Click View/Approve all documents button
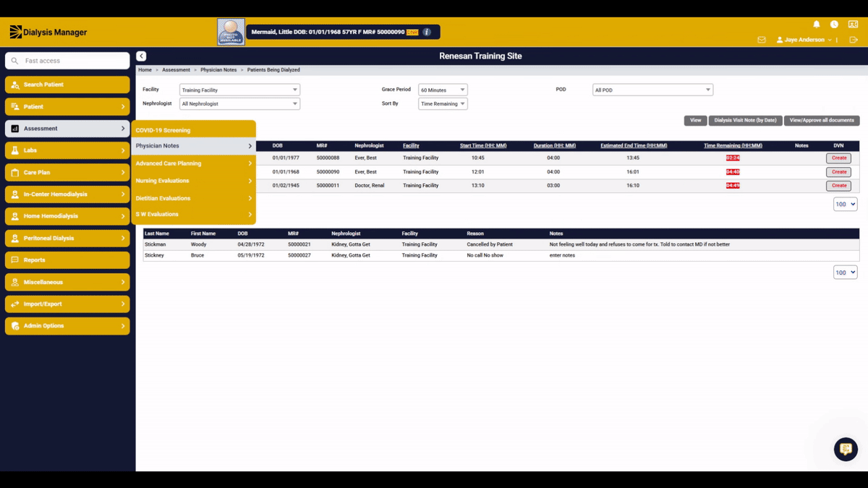Image resolution: width=868 pixels, height=488 pixels. (822, 121)
